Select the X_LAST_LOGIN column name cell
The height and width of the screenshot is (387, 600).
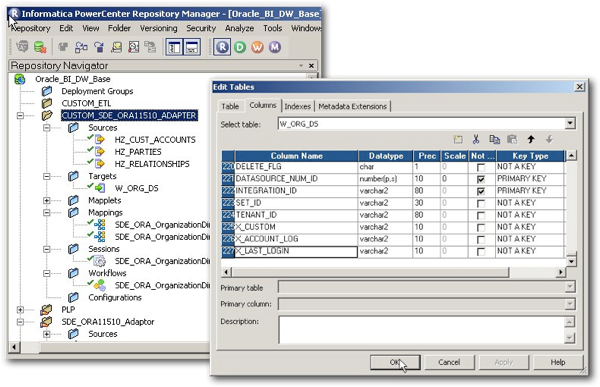tap(296, 251)
